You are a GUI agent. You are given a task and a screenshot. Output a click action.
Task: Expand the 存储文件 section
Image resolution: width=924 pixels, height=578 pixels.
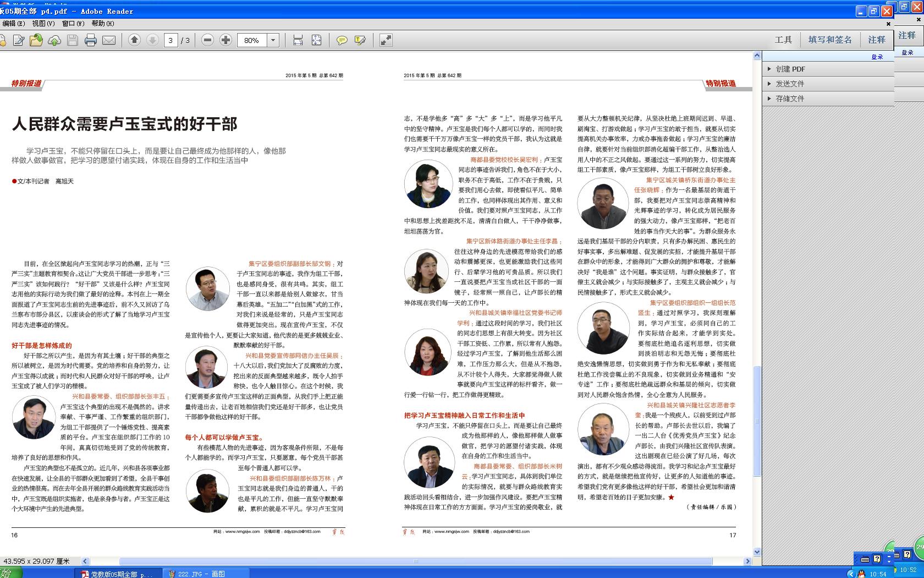828,99
